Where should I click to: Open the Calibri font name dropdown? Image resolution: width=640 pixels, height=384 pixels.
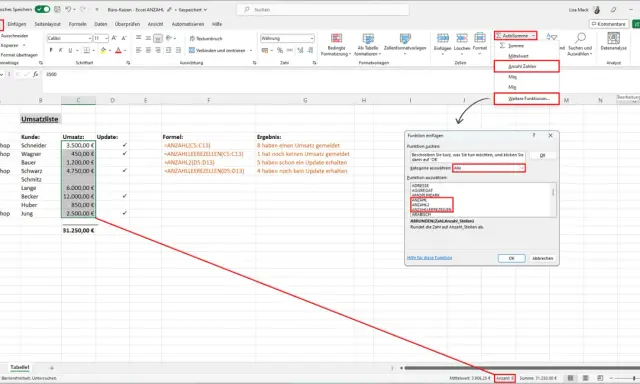pyautogui.click(x=90, y=38)
